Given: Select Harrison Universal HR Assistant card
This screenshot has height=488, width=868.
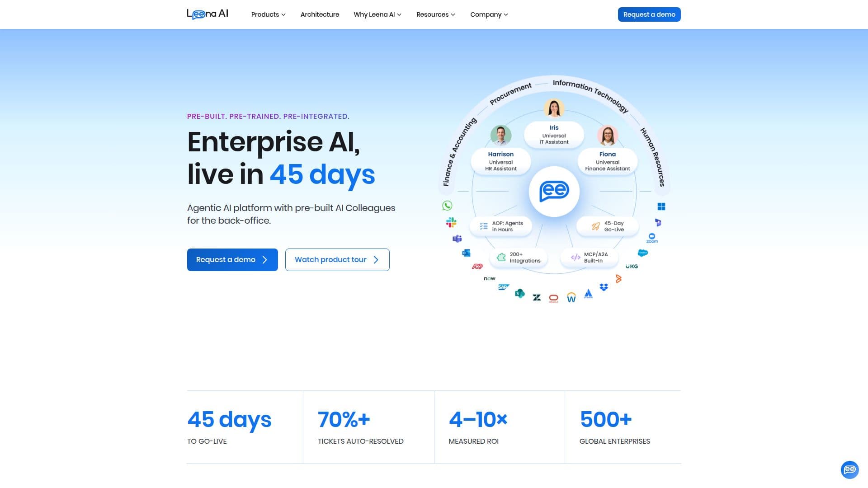Looking at the screenshot, I should pos(501,161).
